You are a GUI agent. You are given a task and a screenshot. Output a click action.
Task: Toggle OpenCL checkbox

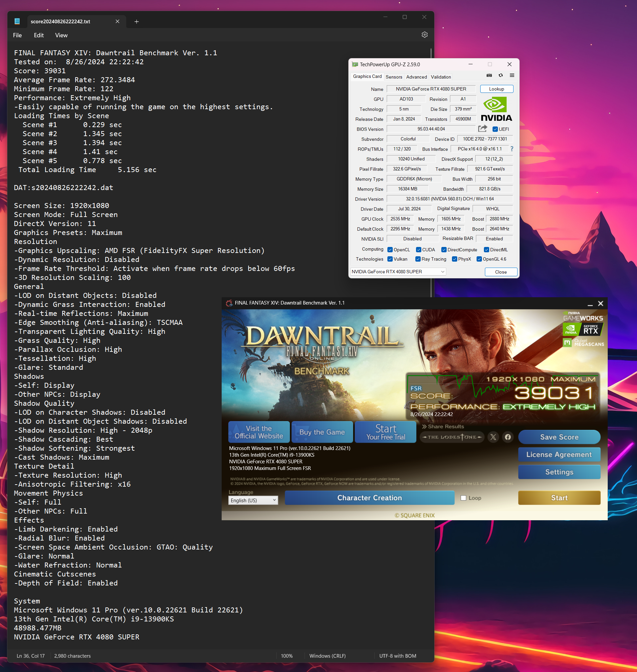pos(390,250)
